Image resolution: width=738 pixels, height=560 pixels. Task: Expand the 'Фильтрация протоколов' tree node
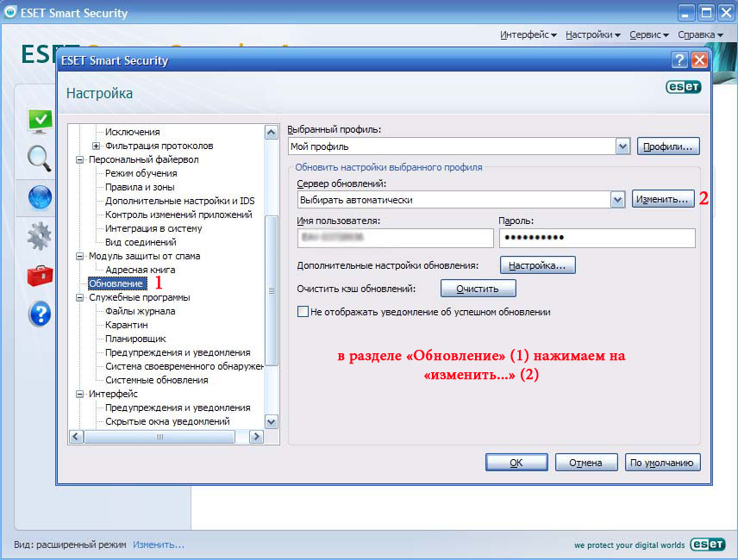pyautogui.click(x=96, y=146)
